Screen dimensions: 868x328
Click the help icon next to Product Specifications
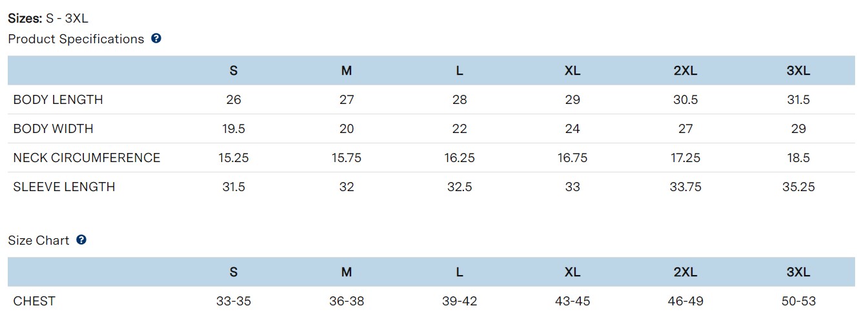click(156, 39)
